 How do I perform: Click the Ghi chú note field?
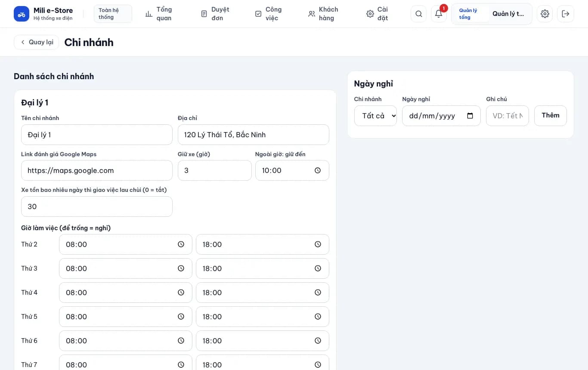[x=508, y=116]
